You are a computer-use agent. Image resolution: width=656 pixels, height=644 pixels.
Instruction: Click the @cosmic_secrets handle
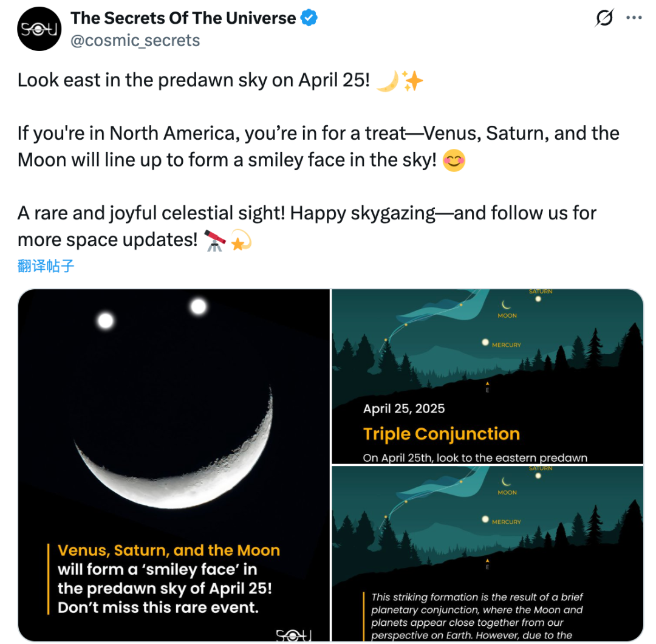(x=135, y=41)
